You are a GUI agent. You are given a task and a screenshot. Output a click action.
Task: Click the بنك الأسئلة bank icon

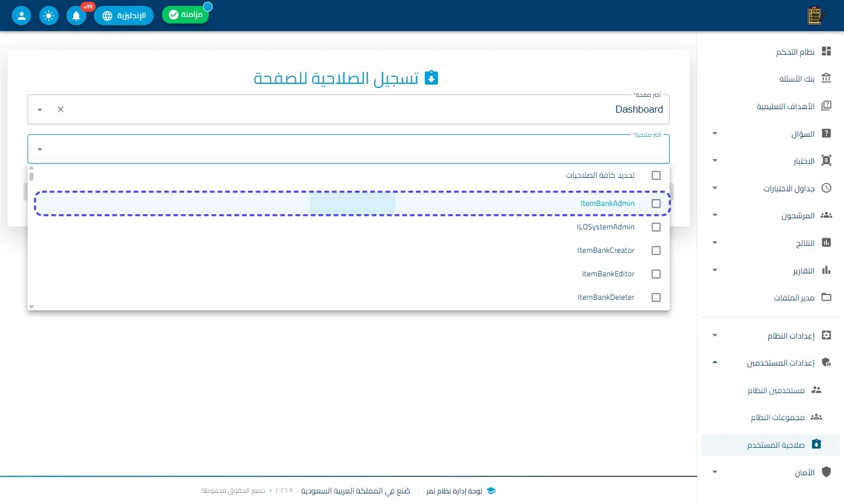pyautogui.click(x=826, y=78)
